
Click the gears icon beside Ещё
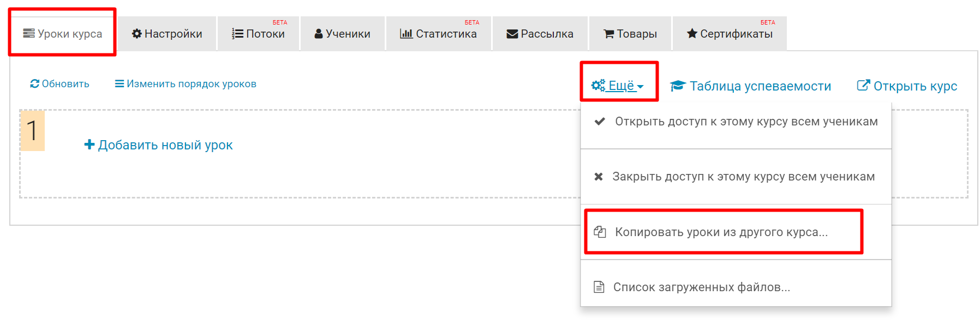598,86
